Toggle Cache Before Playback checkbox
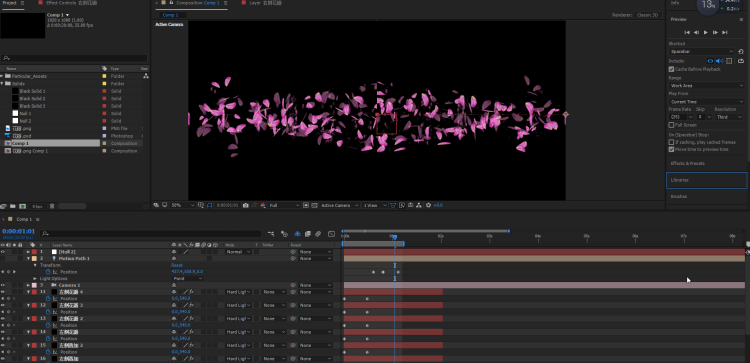Viewport: 750px width, 363px height. (x=671, y=69)
